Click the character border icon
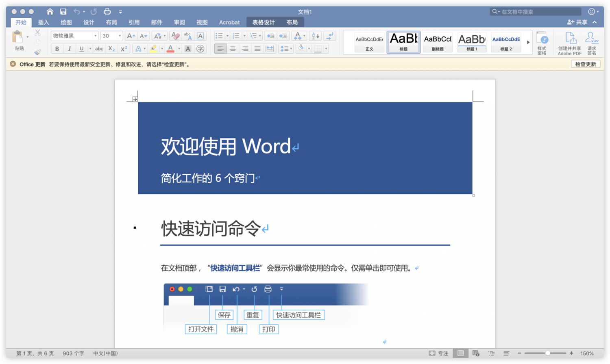This screenshot has width=610, height=364. click(x=200, y=36)
